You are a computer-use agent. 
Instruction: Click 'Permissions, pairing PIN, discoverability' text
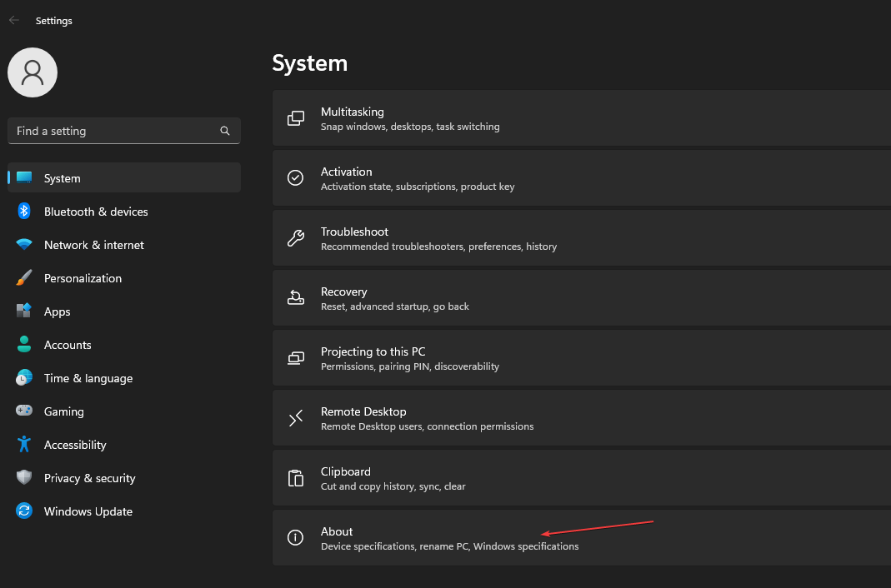click(x=410, y=366)
